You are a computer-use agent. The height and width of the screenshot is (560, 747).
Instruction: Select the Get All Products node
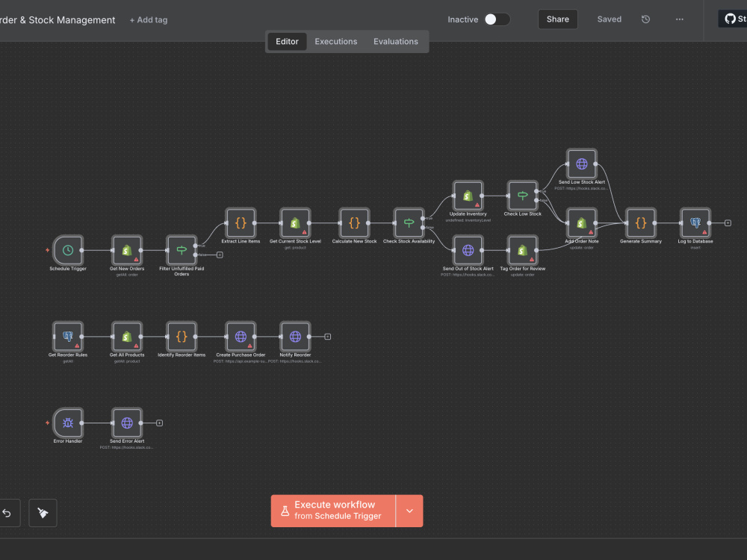(127, 337)
